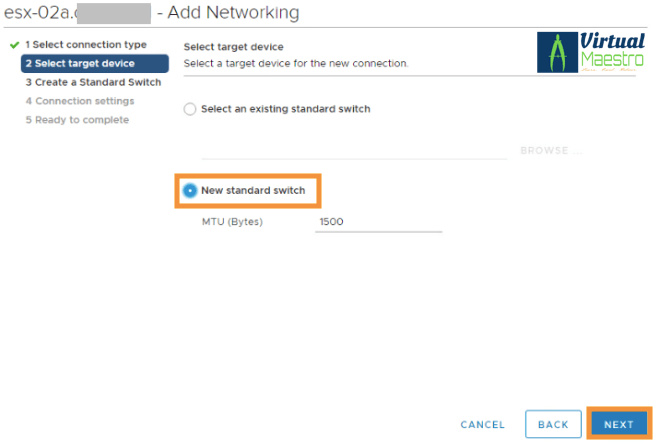Click the green checkmark beside step 1
The image size is (659, 446).
(13, 46)
